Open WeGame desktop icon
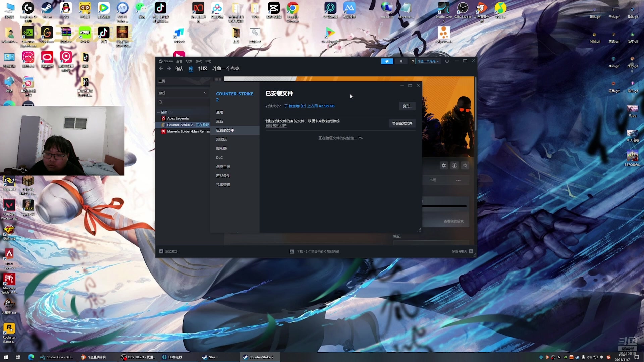Screen dimensions: 644x362 point(47,35)
